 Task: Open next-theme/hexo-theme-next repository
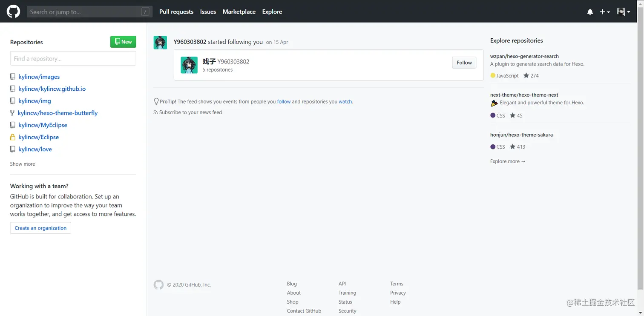524,95
